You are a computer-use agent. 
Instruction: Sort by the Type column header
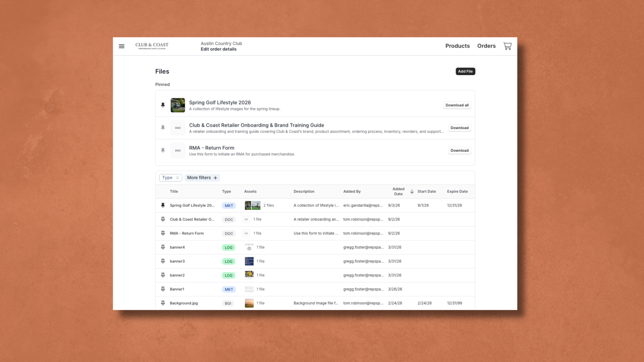pyautogui.click(x=226, y=191)
